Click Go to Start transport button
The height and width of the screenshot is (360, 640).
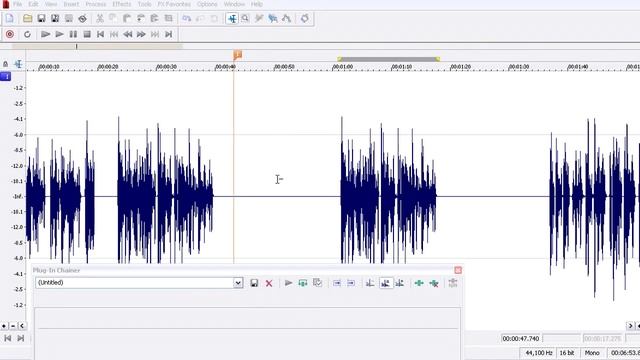100,34
